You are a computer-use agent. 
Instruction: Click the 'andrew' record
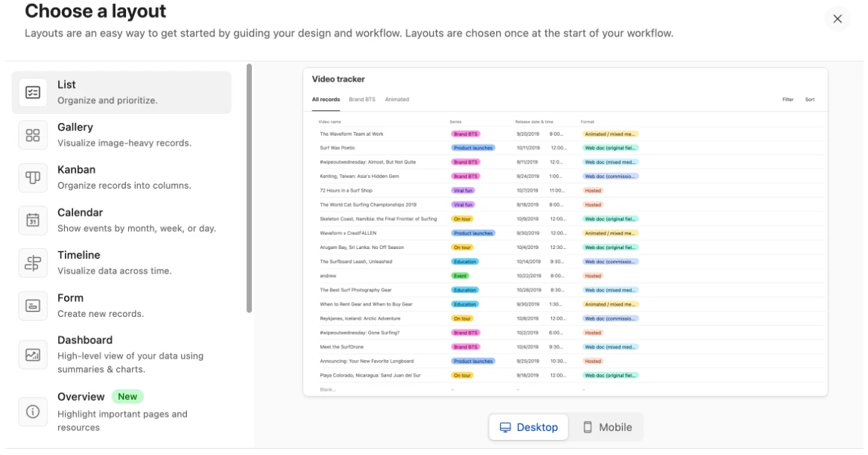pos(328,276)
